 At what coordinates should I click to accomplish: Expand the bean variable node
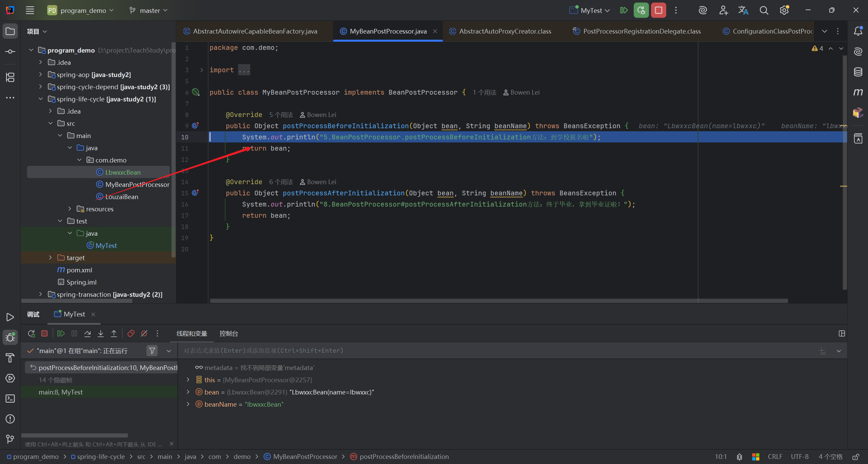(188, 392)
